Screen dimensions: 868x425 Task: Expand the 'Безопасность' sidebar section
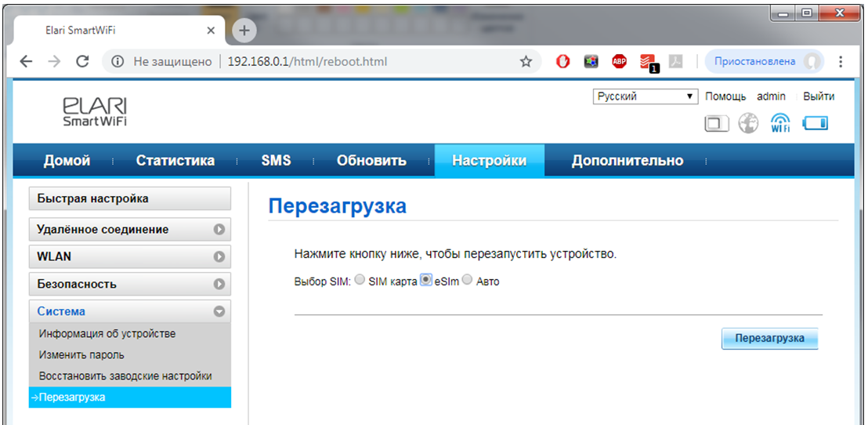(129, 285)
